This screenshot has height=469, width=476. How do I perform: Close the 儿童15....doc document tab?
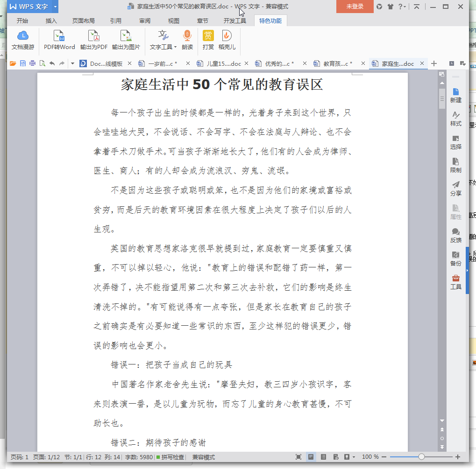(x=247, y=63)
